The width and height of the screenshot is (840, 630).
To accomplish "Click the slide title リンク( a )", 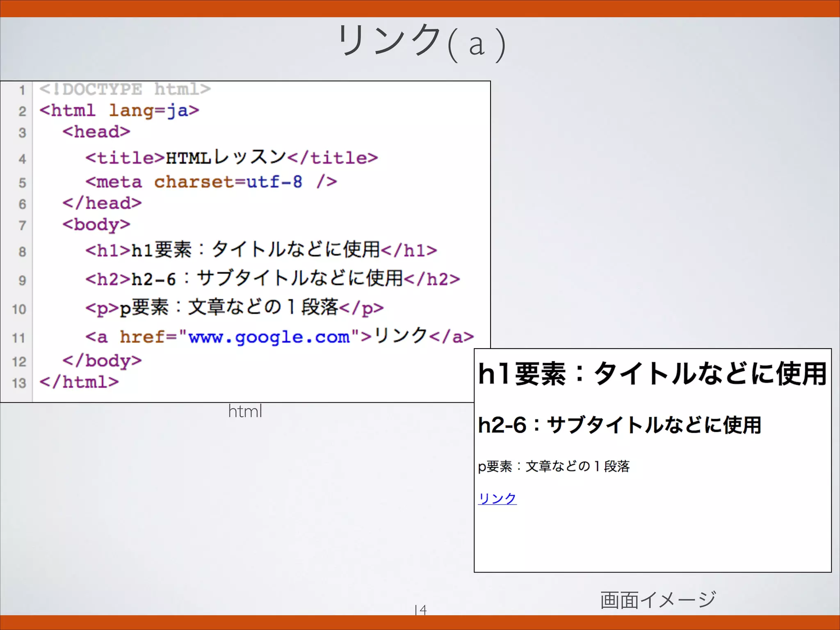I will 421,42.
